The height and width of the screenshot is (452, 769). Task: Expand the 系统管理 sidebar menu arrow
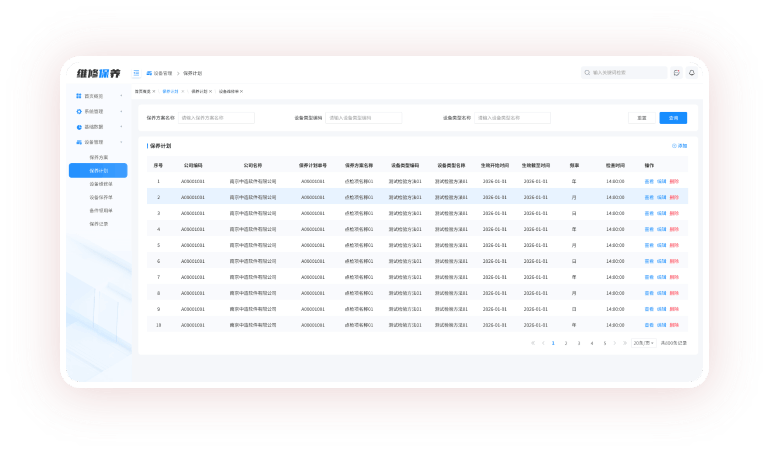coord(121,112)
